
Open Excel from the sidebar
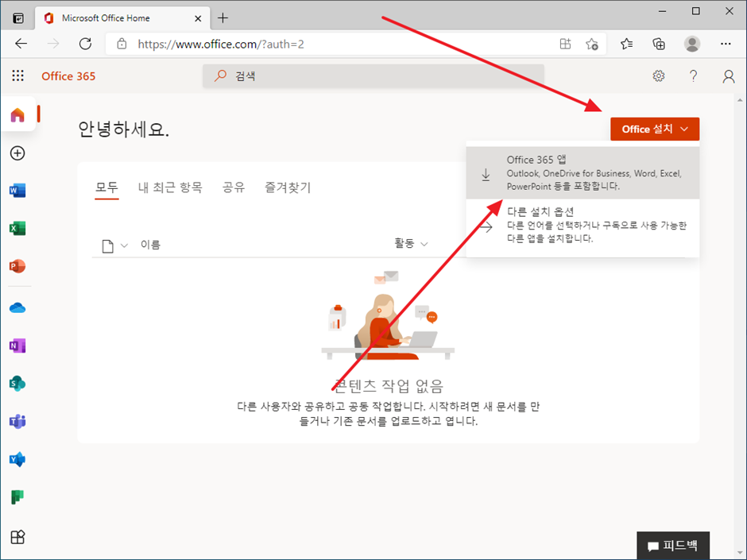pyautogui.click(x=17, y=228)
